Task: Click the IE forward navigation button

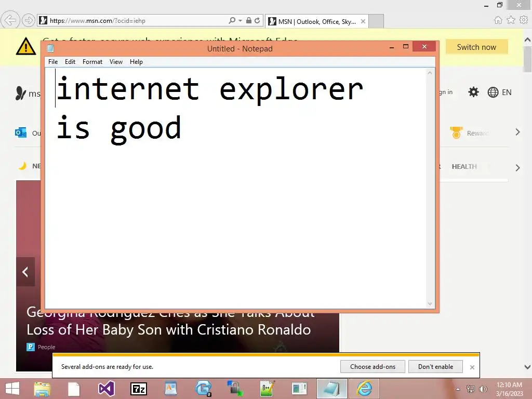Action: pos(29,21)
